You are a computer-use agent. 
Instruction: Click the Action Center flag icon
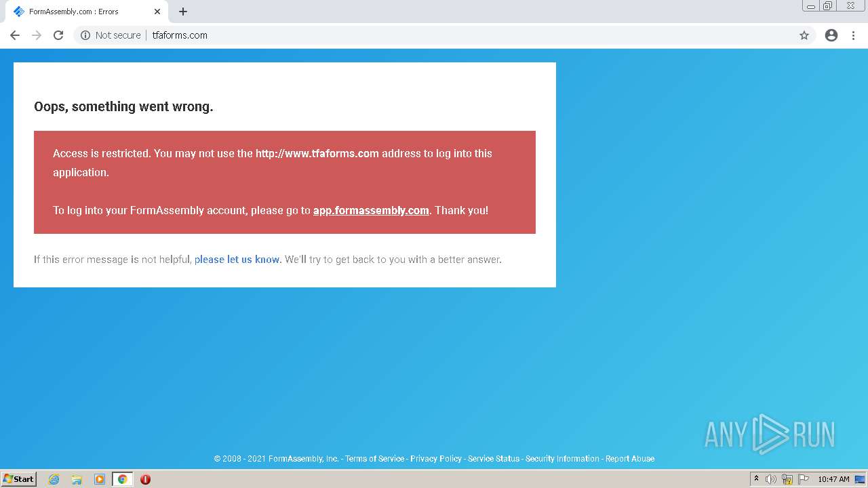pyautogui.click(x=804, y=479)
